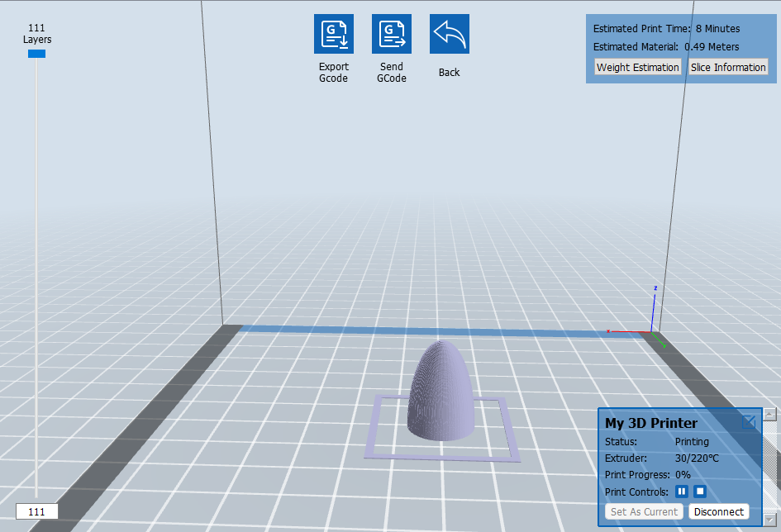Pause the current print
Screen dimensions: 781x532
coord(681,492)
